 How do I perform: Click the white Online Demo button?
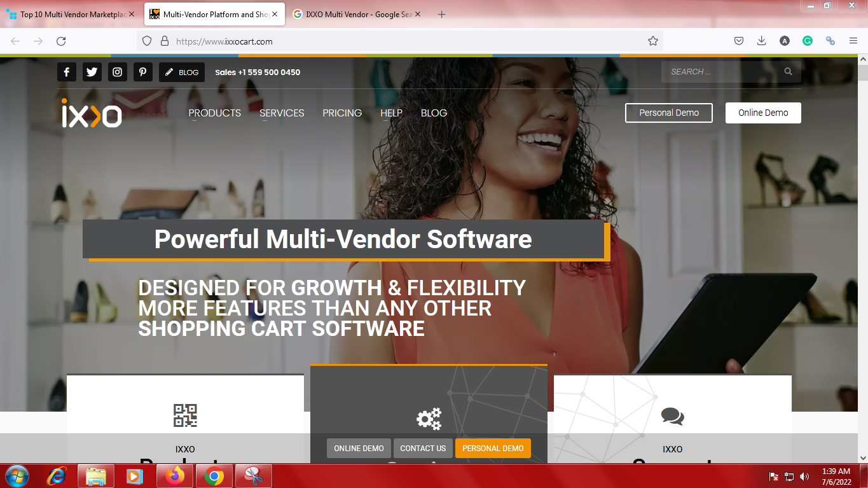coord(763,113)
